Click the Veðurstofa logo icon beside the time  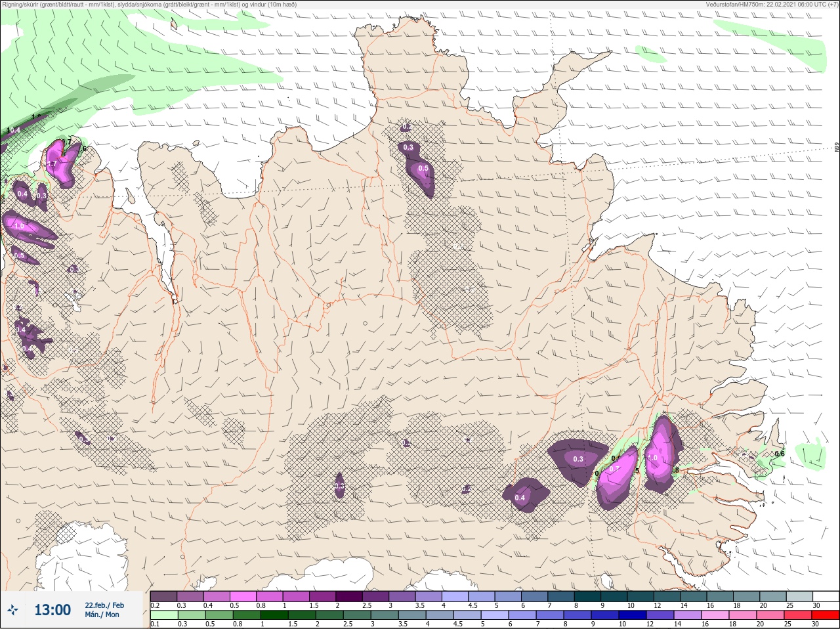point(12,610)
